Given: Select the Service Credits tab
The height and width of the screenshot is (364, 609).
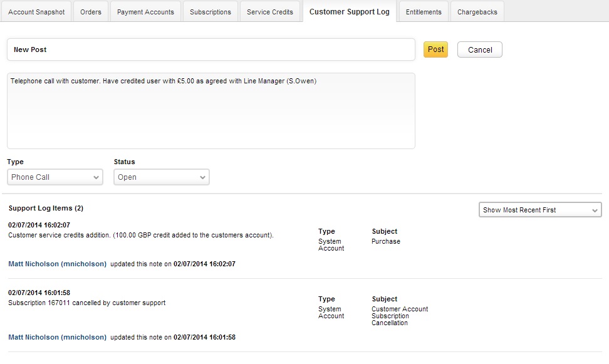Looking at the screenshot, I should 269,12.
